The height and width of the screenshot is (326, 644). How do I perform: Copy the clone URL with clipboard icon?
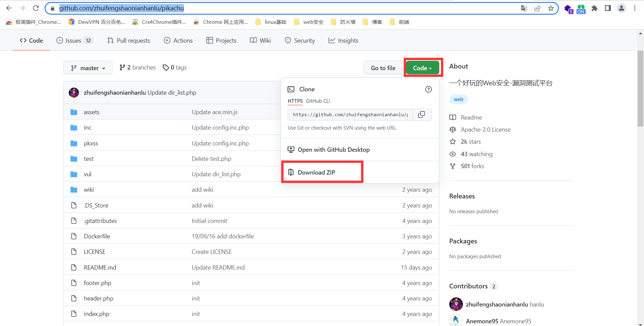tap(422, 114)
